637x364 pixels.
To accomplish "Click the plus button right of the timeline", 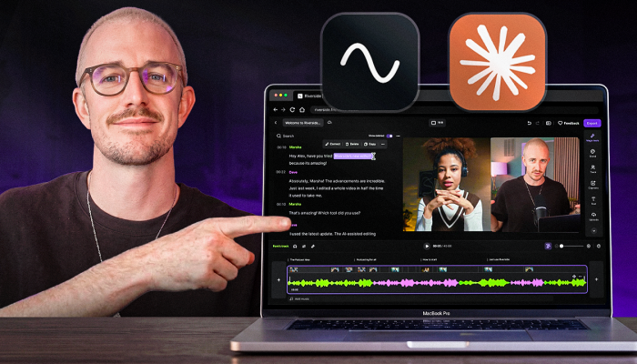I will 596,279.
